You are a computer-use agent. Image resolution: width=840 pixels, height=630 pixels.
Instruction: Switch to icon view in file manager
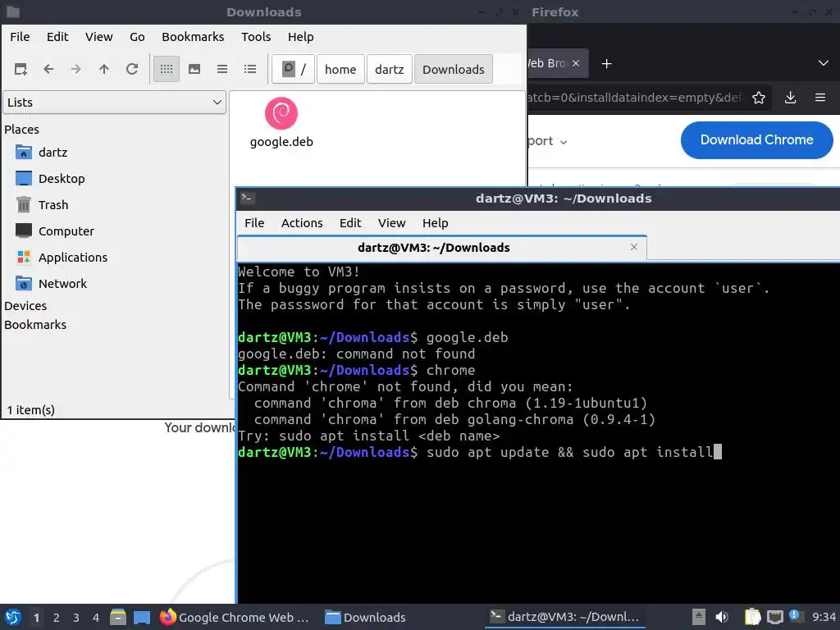(167, 69)
